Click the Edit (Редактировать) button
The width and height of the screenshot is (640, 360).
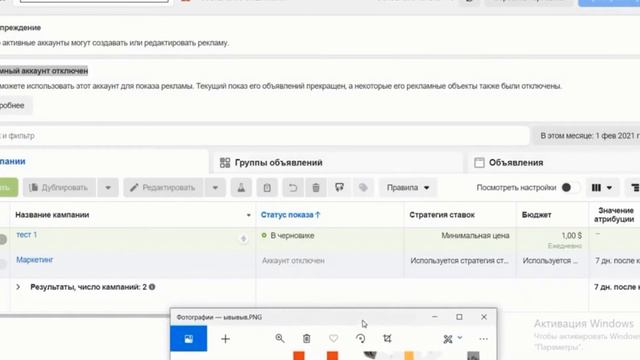point(163,188)
